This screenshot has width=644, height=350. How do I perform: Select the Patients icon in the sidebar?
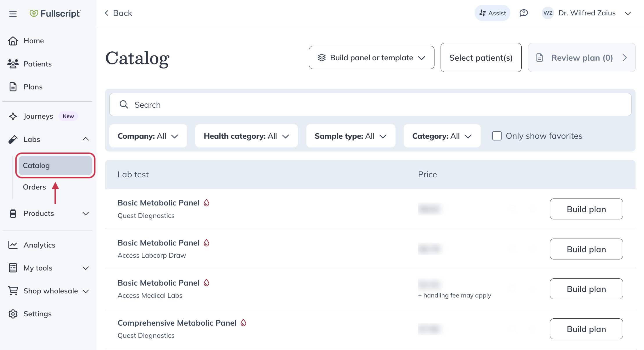click(13, 64)
